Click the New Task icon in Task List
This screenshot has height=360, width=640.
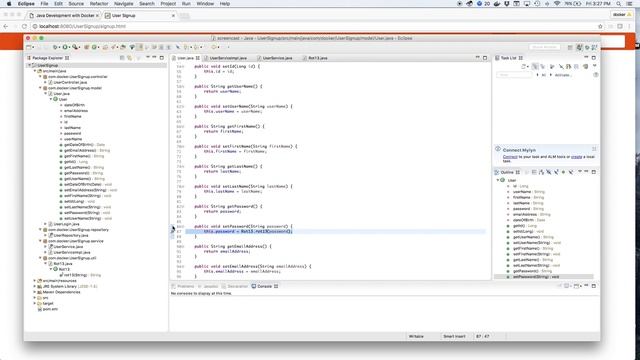[x=523, y=66]
